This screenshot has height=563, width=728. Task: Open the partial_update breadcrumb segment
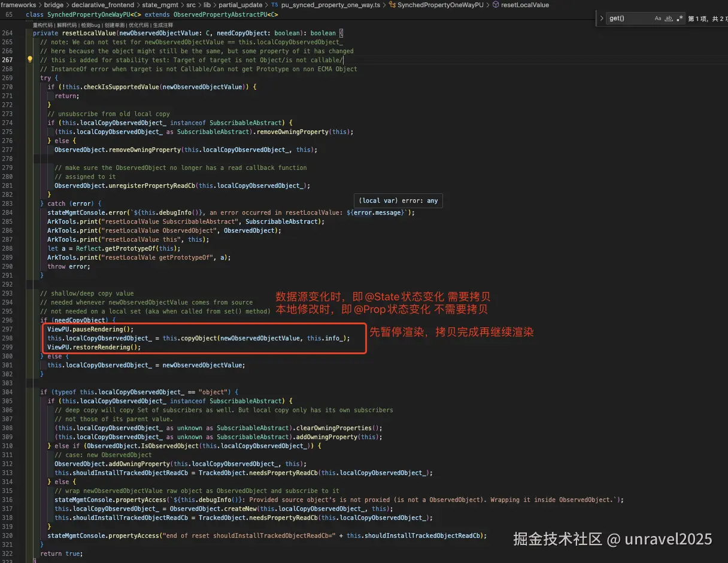240,5
